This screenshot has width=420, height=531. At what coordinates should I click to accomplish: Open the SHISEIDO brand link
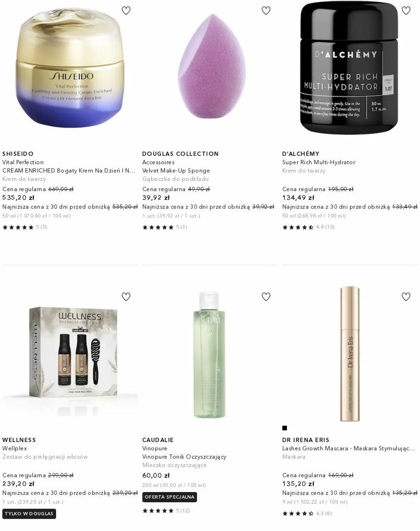pos(18,154)
